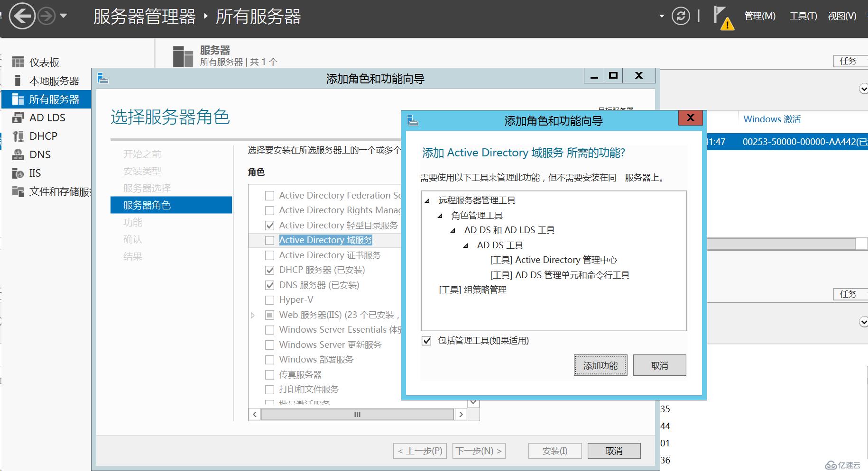868x471 pixels.
Task: Open dropdown arrow left of refresh icon
Action: click(662, 16)
